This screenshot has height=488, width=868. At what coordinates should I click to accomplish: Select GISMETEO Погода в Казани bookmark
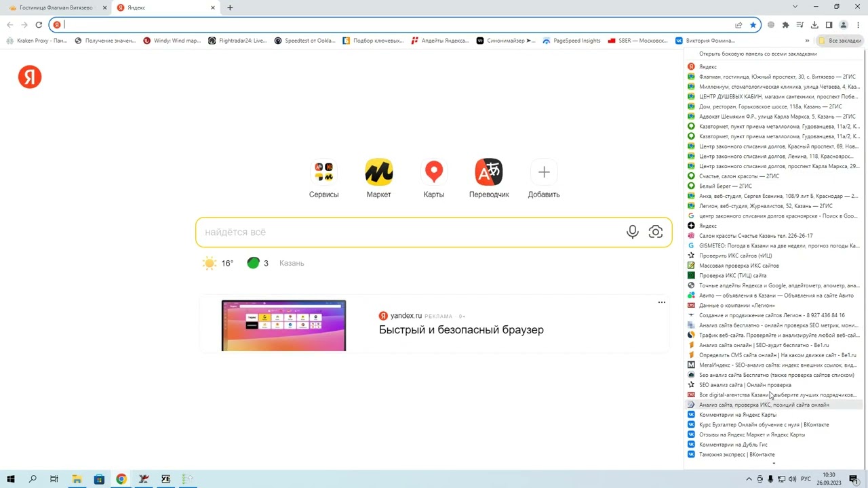point(774,245)
